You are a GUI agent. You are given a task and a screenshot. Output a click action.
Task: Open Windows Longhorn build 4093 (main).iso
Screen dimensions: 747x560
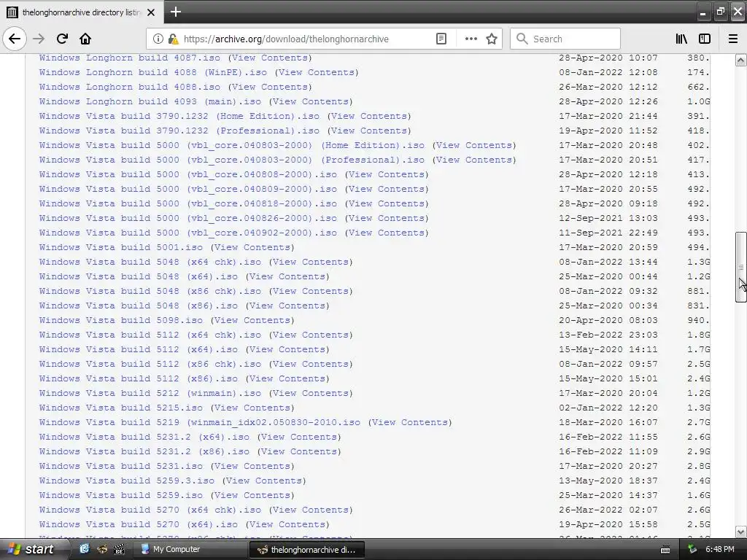(x=150, y=101)
